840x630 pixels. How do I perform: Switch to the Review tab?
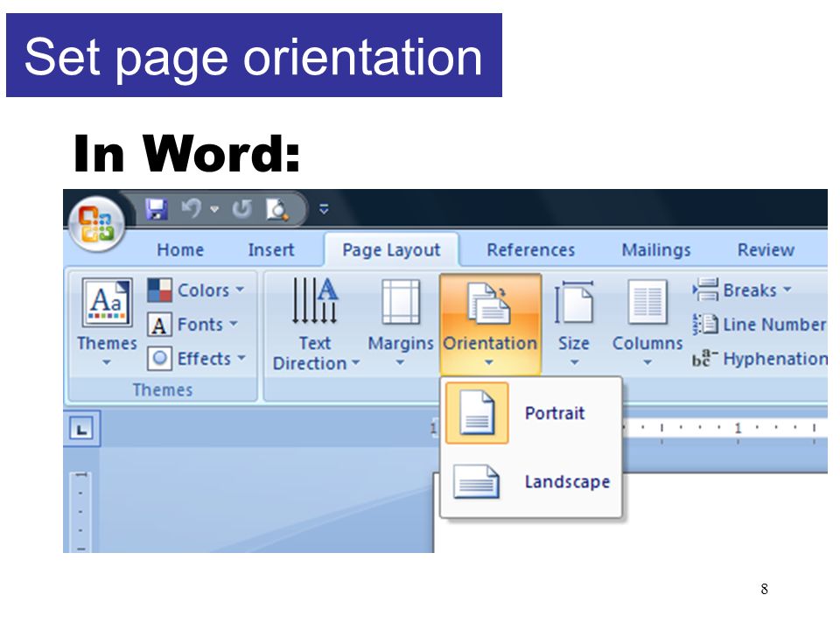pyautogui.click(x=766, y=249)
